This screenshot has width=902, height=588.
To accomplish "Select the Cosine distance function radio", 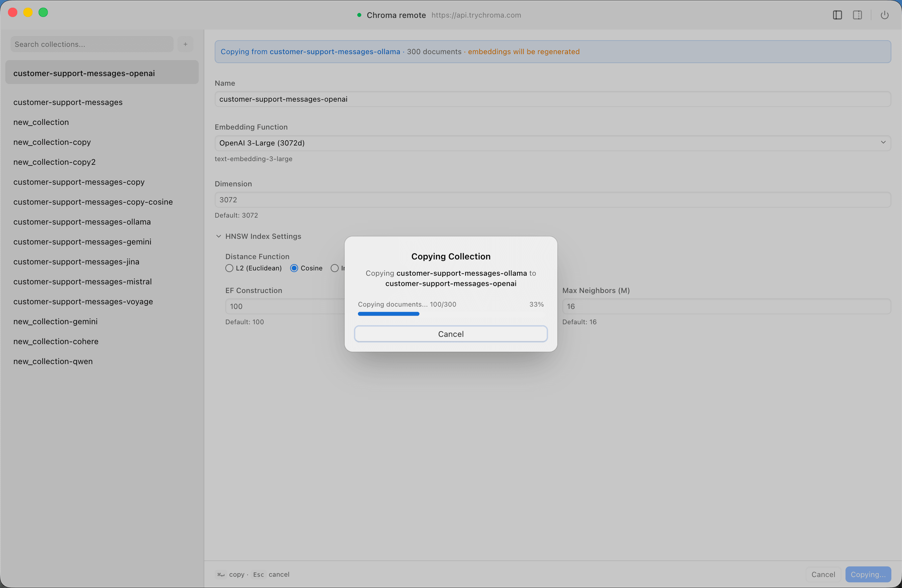I will coord(294,268).
